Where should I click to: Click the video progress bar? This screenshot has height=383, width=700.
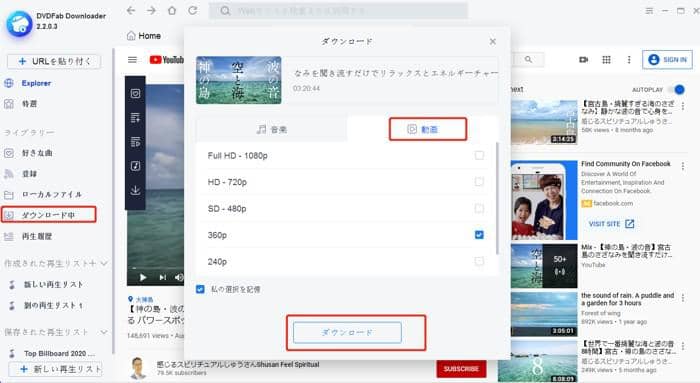pyautogui.click(x=155, y=268)
